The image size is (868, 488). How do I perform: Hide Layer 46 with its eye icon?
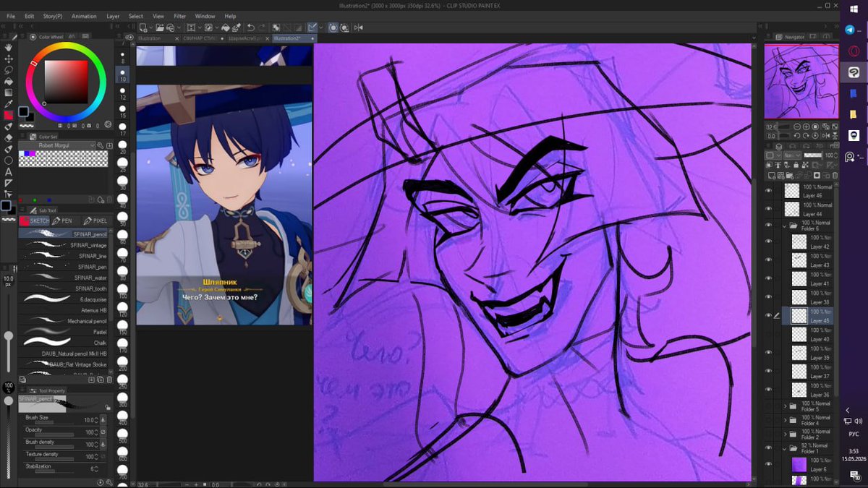(x=769, y=191)
